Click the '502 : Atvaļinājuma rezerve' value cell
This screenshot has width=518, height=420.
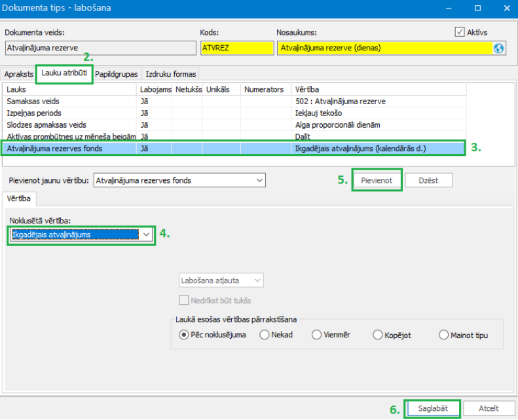coord(379,101)
